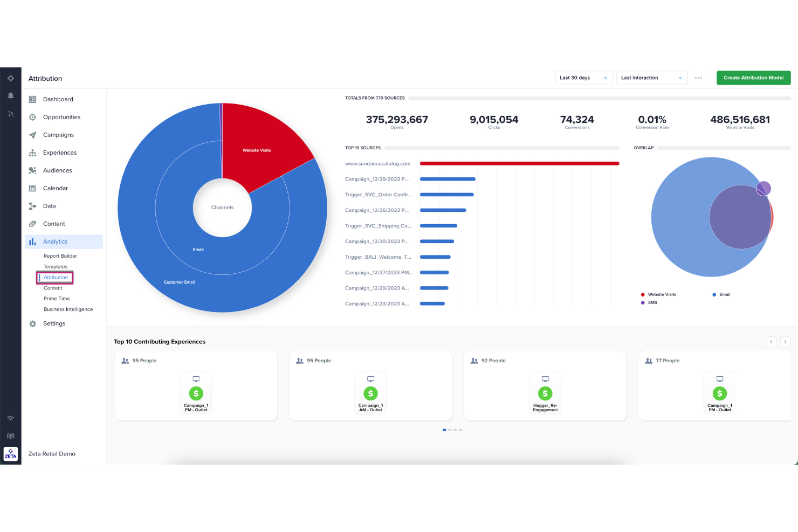The image size is (798, 532).
Task: Click monitor icon on first 95 People card
Action: click(x=196, y=379)
